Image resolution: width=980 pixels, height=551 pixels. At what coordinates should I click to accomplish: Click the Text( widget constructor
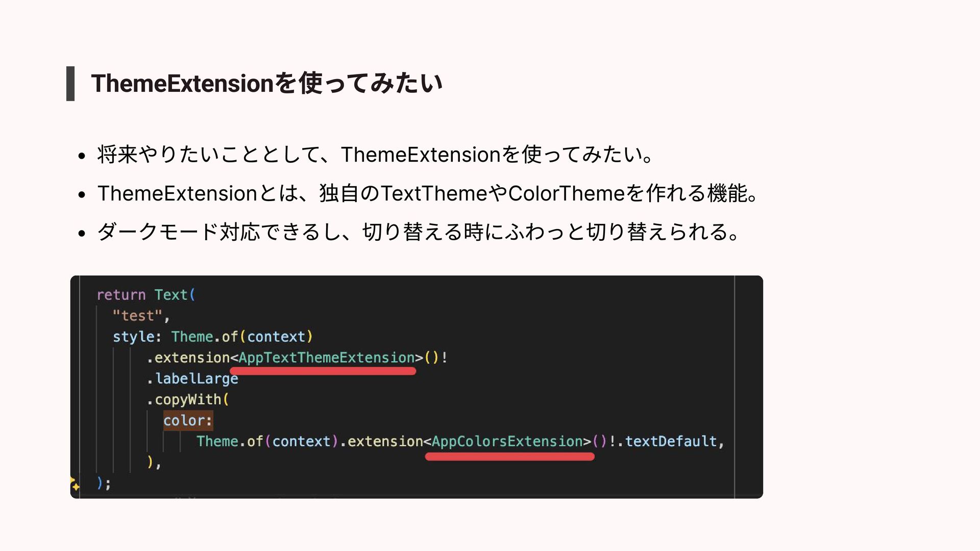[x=175, y=295]
